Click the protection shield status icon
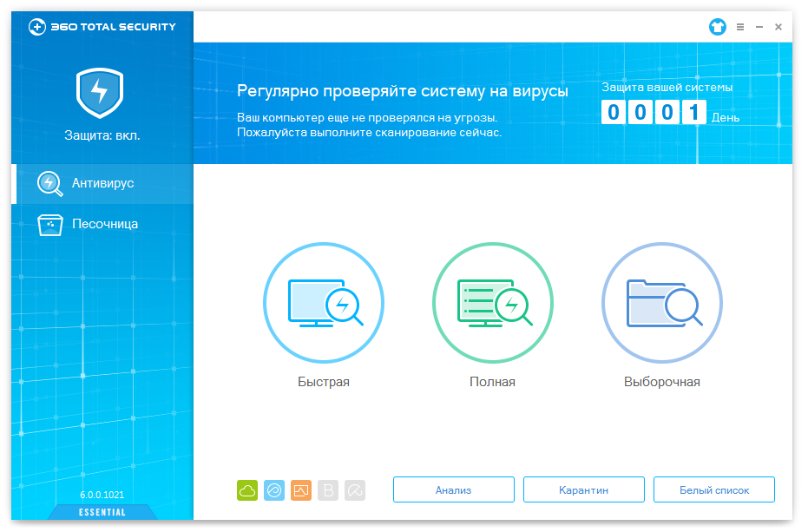The height and width of the screenshot is (532, 808). click(100, 93)
